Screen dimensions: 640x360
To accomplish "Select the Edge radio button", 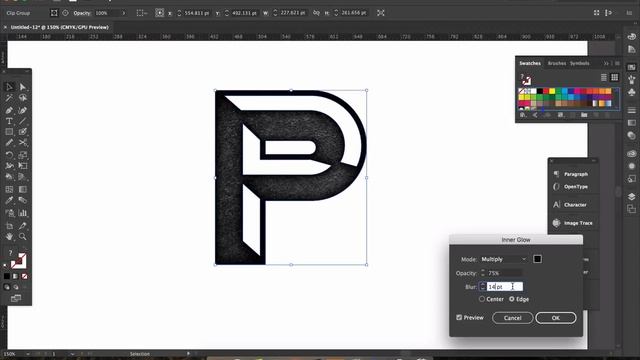I will (x=511, y=299).
